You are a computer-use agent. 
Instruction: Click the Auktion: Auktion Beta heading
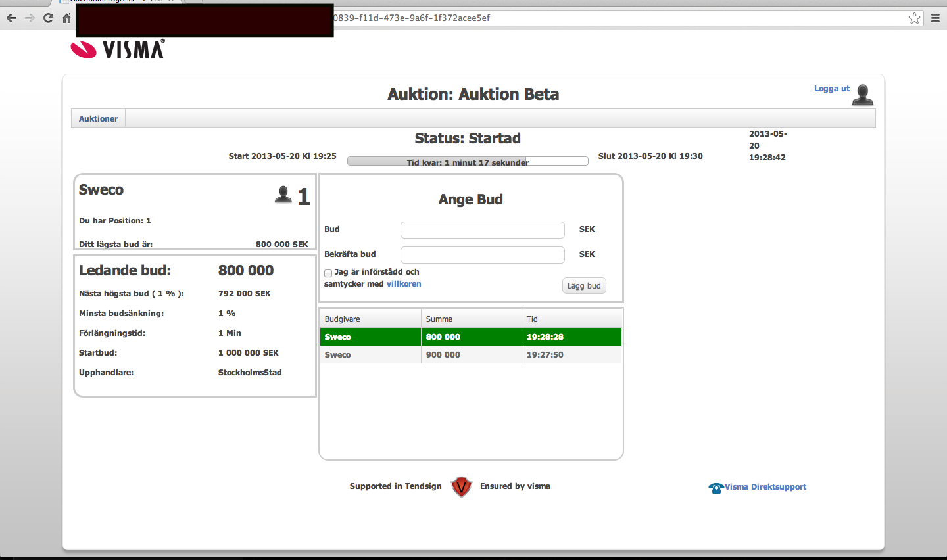pyautogui.click(x=473, y=94)
